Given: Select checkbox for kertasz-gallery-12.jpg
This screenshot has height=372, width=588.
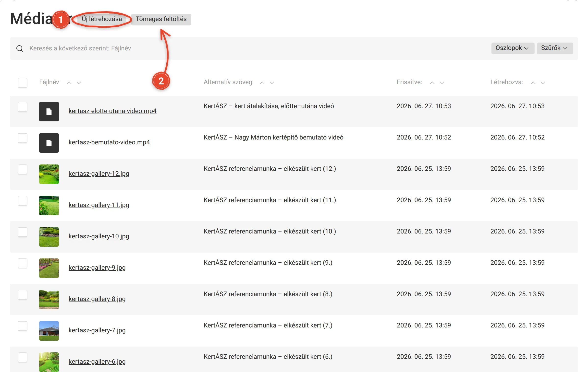Looking at the screenshot, I should pos(23,169).
